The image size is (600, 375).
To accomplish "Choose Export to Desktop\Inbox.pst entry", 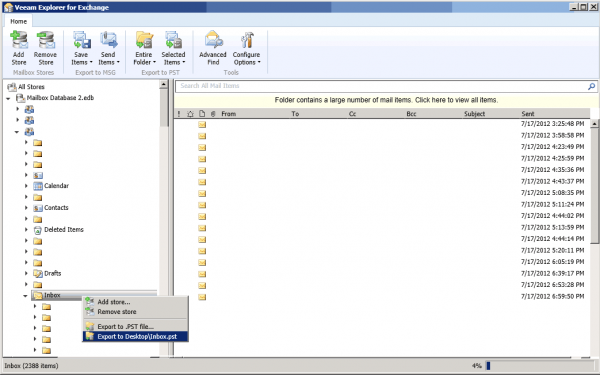I will [135, 336].
